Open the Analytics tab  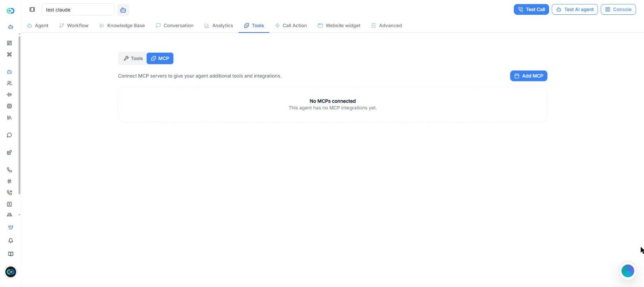(218, 25)
